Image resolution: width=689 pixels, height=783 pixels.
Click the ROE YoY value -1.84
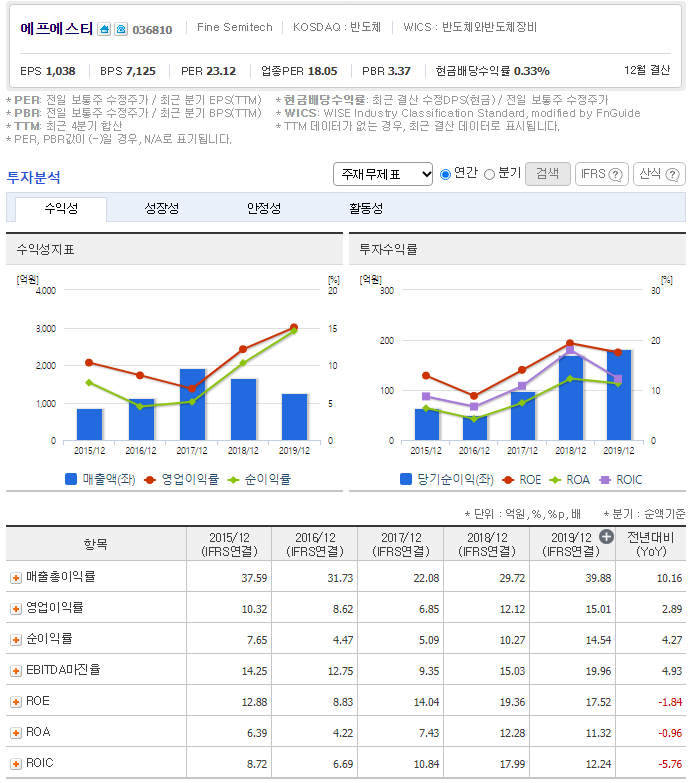[670, 702]
